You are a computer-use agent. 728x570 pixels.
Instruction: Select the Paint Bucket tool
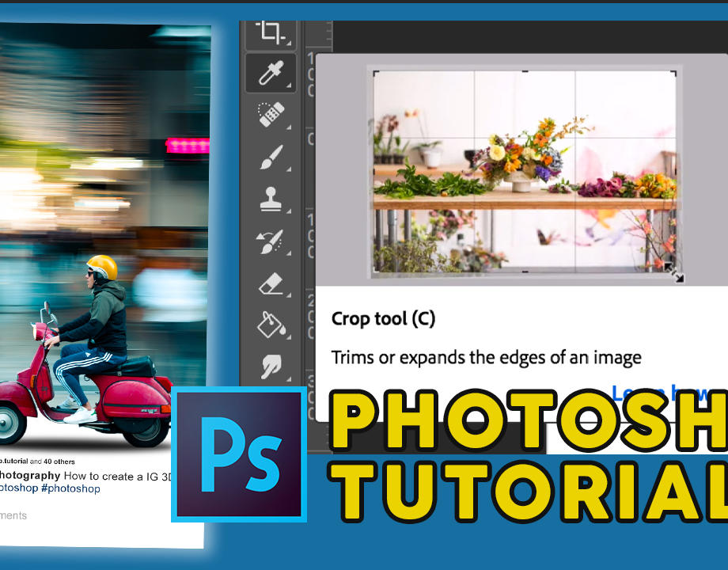tap(271, 325)
